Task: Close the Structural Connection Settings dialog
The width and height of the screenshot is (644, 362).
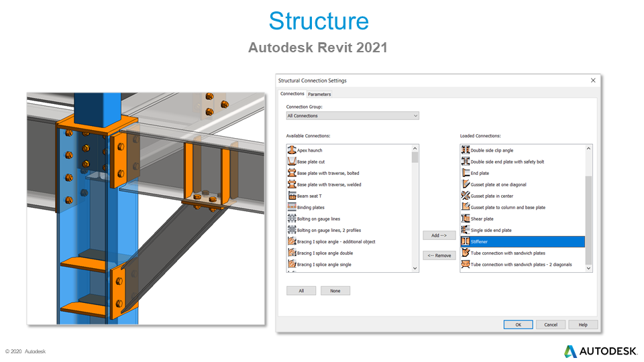Action: 593,80
